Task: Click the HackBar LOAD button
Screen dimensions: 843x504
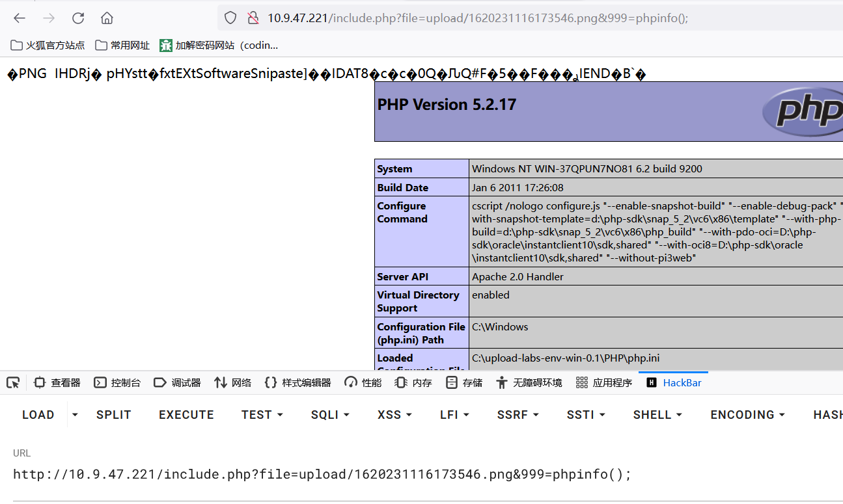Action: point(38,415)
